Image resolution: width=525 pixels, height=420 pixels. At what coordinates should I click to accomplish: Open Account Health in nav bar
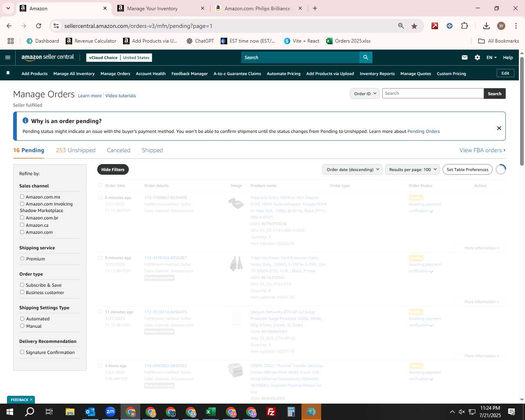pos(151,74)
